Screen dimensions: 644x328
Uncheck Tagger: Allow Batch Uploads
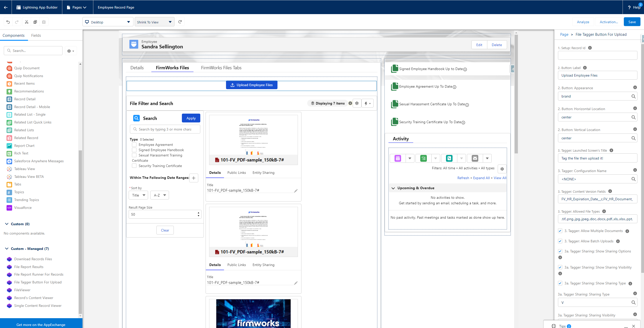(x=560, y=241)
